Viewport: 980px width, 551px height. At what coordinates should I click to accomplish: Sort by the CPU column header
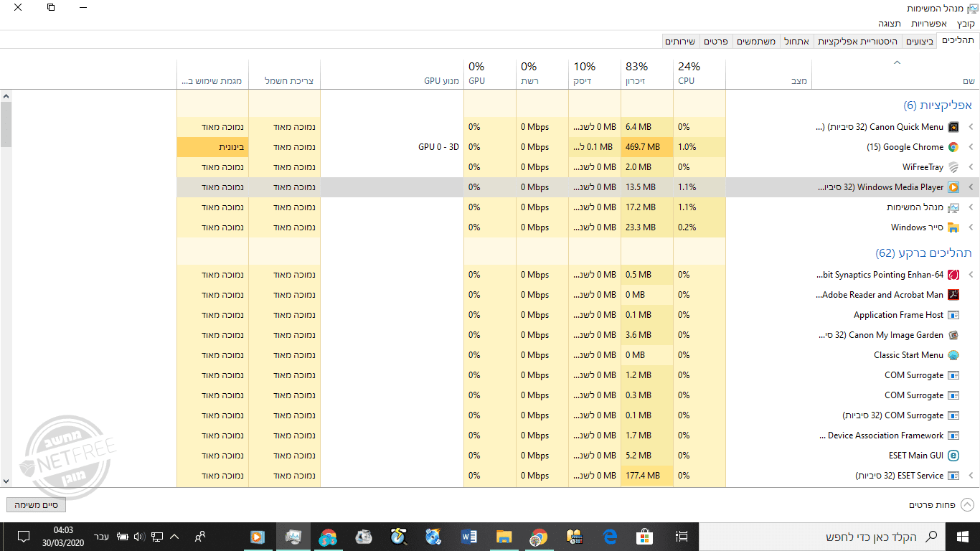(699, 72)
